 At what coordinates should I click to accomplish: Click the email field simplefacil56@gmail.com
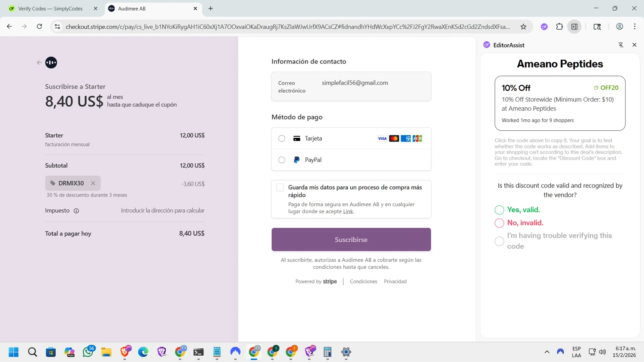351,86
